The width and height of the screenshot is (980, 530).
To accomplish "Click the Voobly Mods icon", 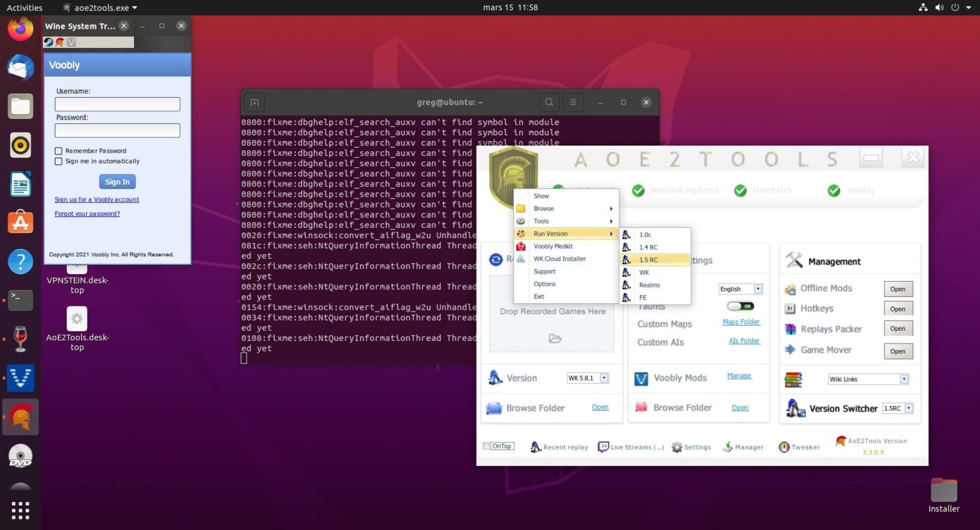I will click(640, 378).
